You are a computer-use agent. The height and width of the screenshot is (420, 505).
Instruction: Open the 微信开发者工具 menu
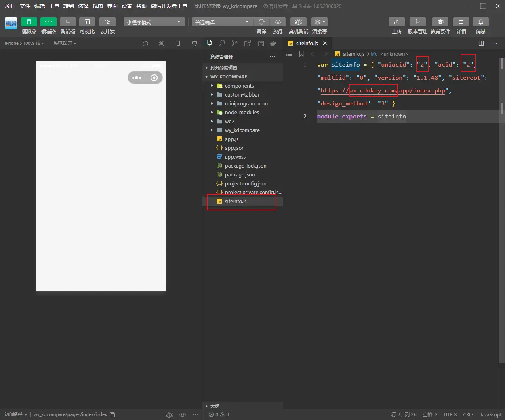click(169, 6)
